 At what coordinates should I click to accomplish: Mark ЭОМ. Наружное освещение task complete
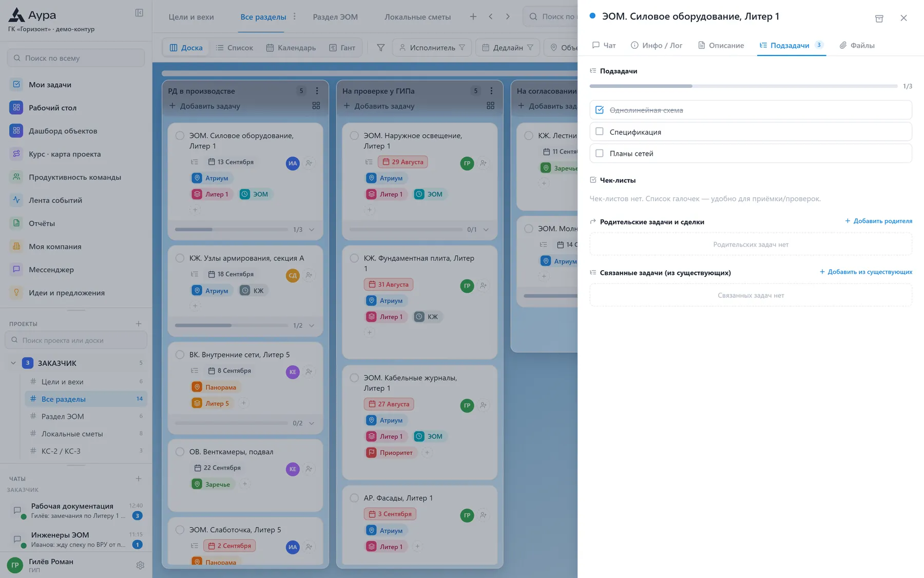coord(354,136)
